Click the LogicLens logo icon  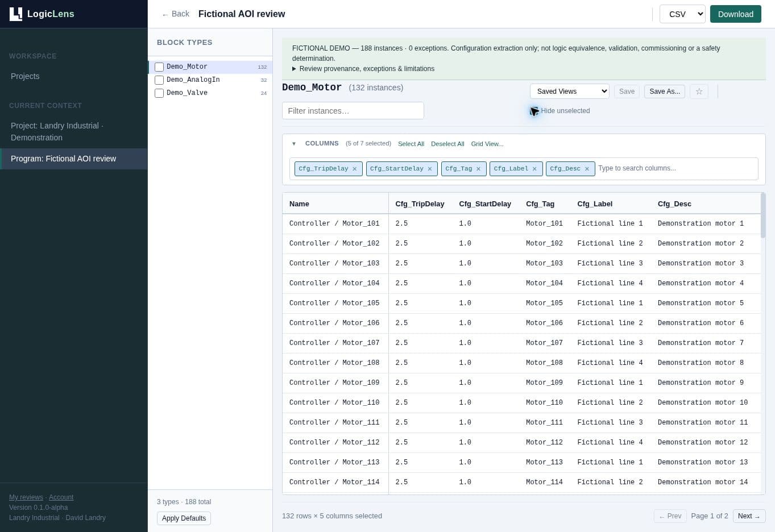pyautogui.click(x=16, y=14)
